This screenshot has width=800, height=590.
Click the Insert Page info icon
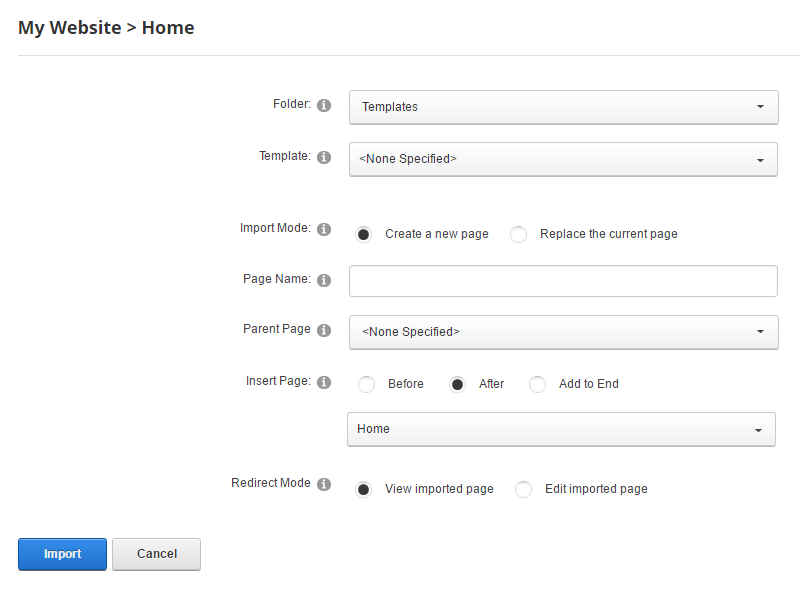(x=324, y=382)
